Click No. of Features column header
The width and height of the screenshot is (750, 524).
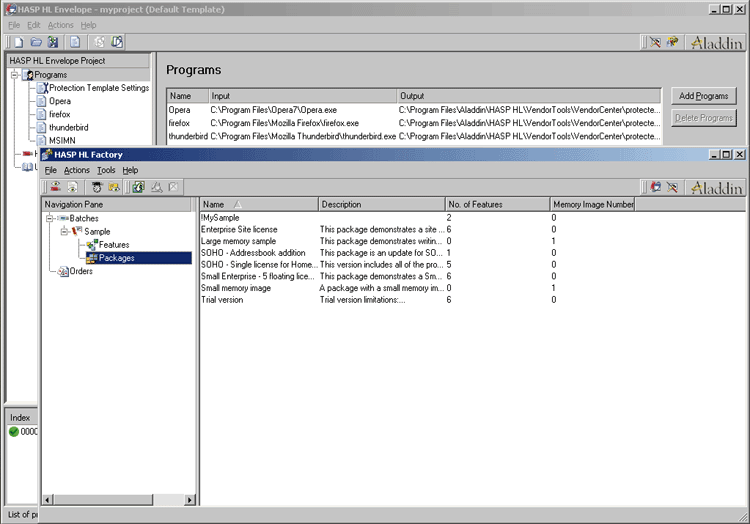coord(497,205)
